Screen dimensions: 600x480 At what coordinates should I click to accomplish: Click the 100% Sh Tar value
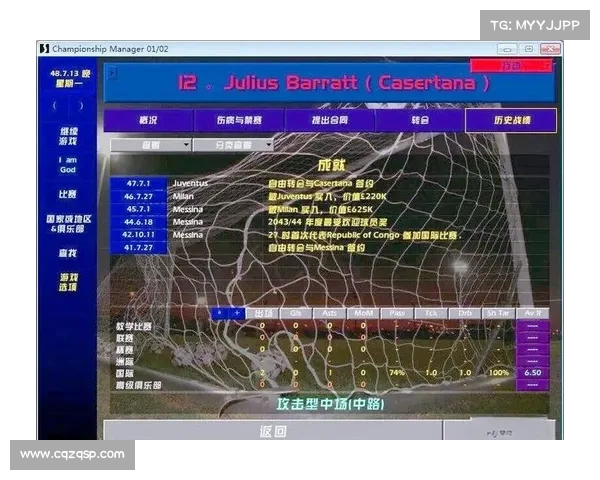click(x=499, y=373)
